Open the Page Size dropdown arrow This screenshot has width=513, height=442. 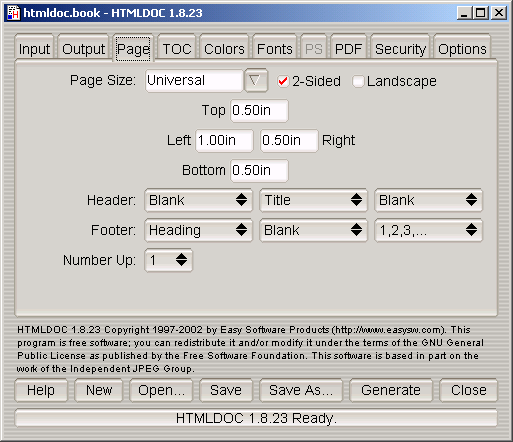pyautogui.click(x=255, y=80)
